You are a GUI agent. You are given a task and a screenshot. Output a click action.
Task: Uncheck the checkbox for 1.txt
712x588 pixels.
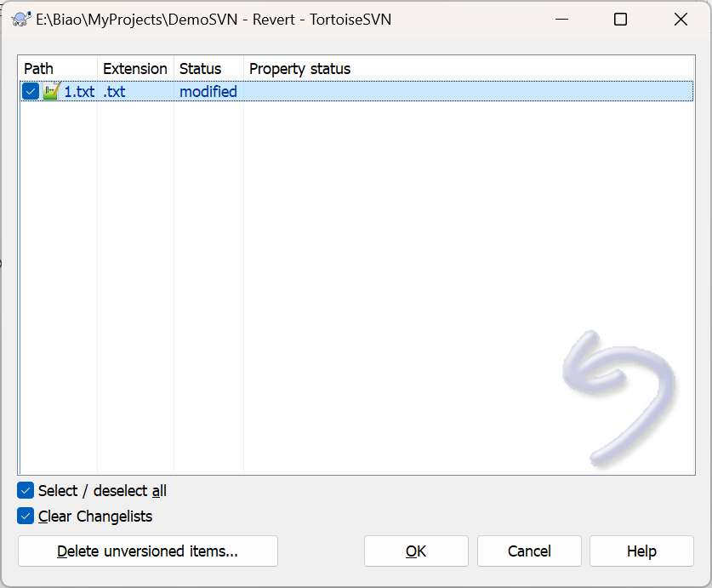[31, 91]
